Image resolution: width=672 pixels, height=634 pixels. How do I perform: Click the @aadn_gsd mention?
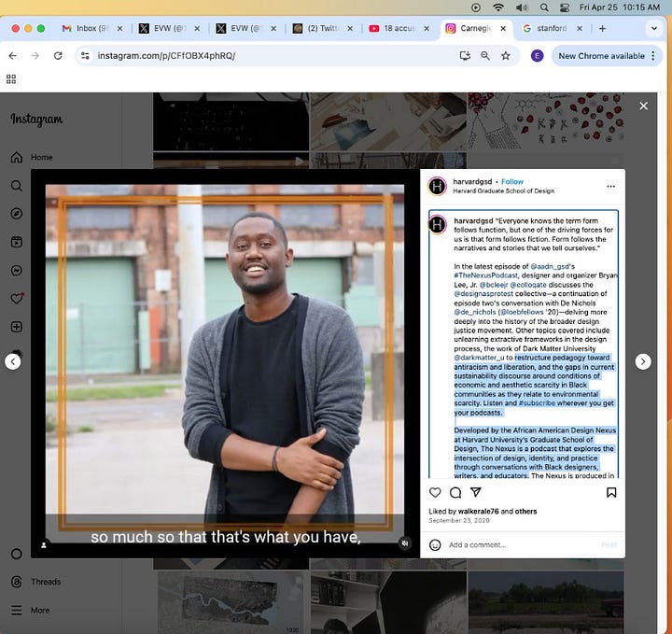551,267
